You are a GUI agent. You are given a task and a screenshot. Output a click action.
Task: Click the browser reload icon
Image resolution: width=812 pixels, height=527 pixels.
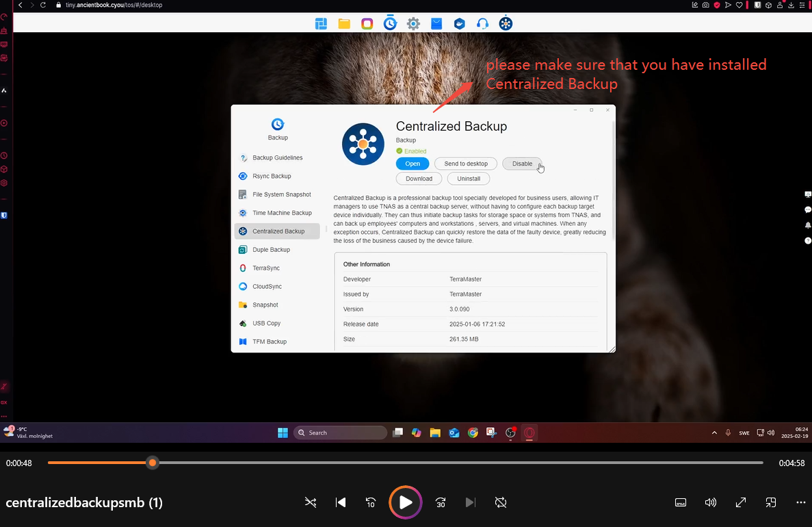coord(43,5)
